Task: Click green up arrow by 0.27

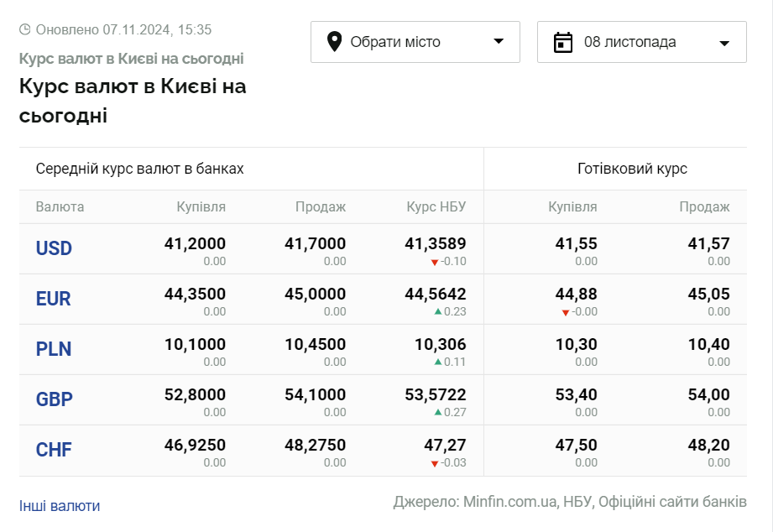Action: click(438, 412)
